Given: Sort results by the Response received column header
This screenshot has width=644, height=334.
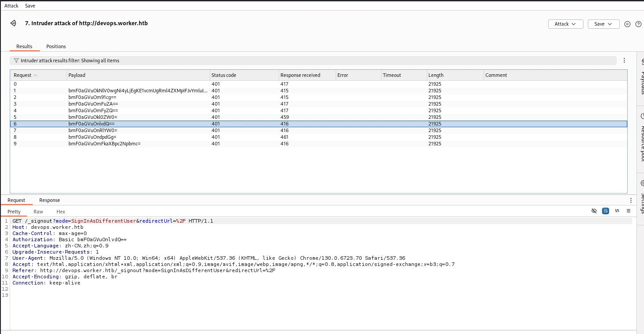Looking at the screenshot, I should [307, 75].
